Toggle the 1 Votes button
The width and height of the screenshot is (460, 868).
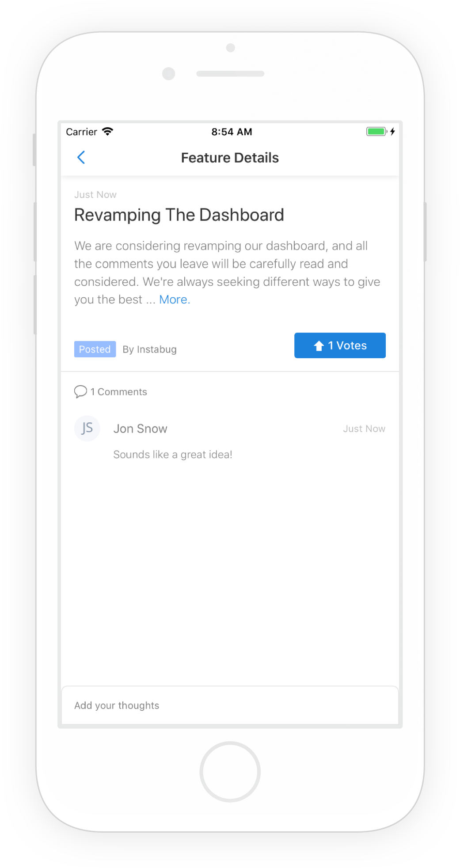340,345
